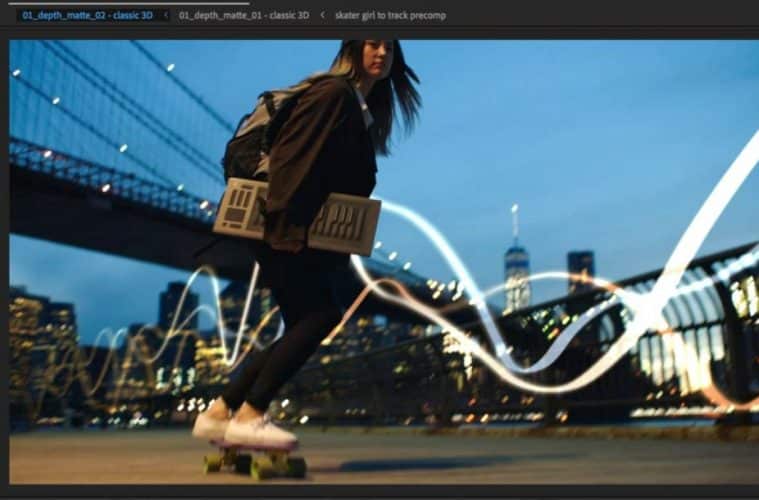Image resolution: width=759 pixels, height=500 pixels.
Task: Switch to the 01_depth_matte_02 composition tab
Action: (86, 16)
